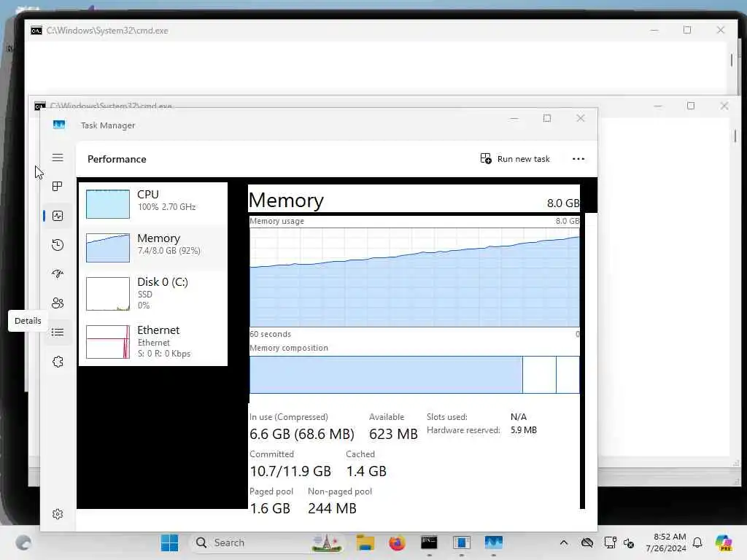Click the Ethernet throughput thumbnail graph
Screen dimensions: 747x560
click(x=108, y=342)
